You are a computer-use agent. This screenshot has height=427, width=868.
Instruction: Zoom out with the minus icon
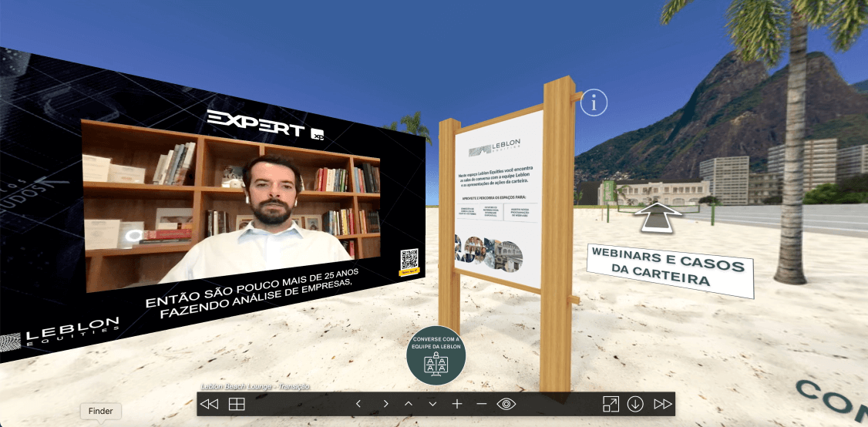[x=481, y=404]
